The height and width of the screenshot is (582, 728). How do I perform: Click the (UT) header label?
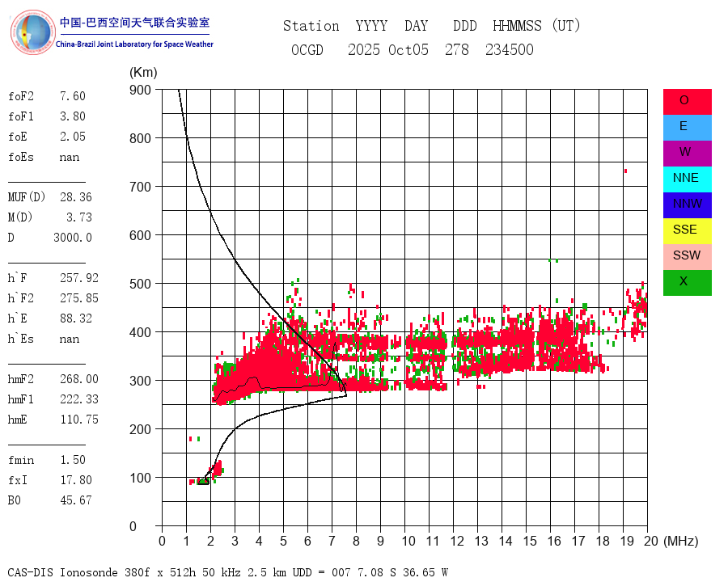(566, 26)
